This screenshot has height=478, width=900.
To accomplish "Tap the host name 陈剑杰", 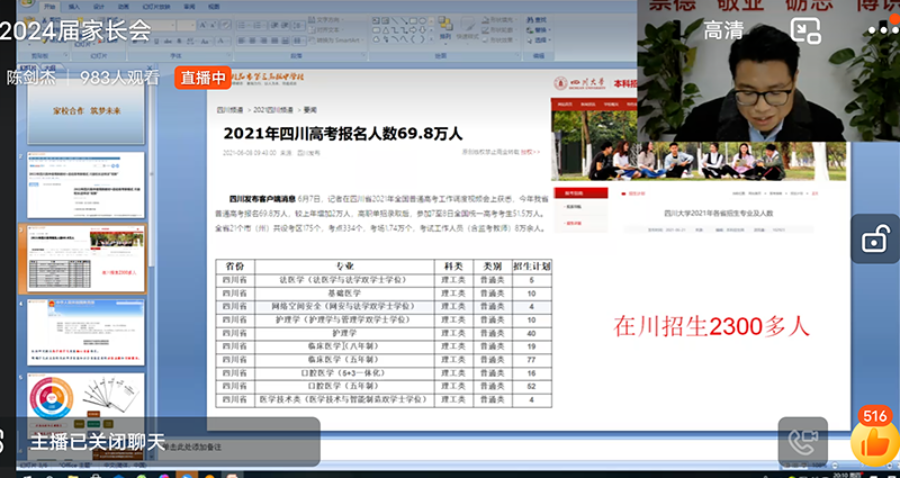I will coord(32,77).
